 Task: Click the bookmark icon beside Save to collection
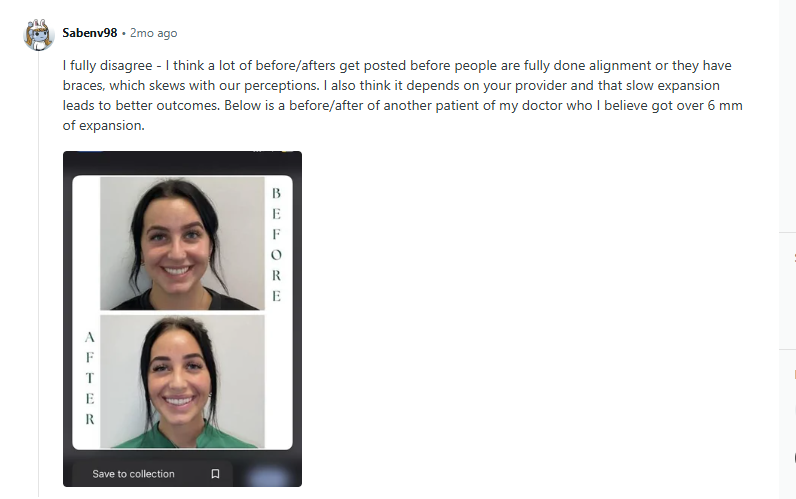point(215,474)
